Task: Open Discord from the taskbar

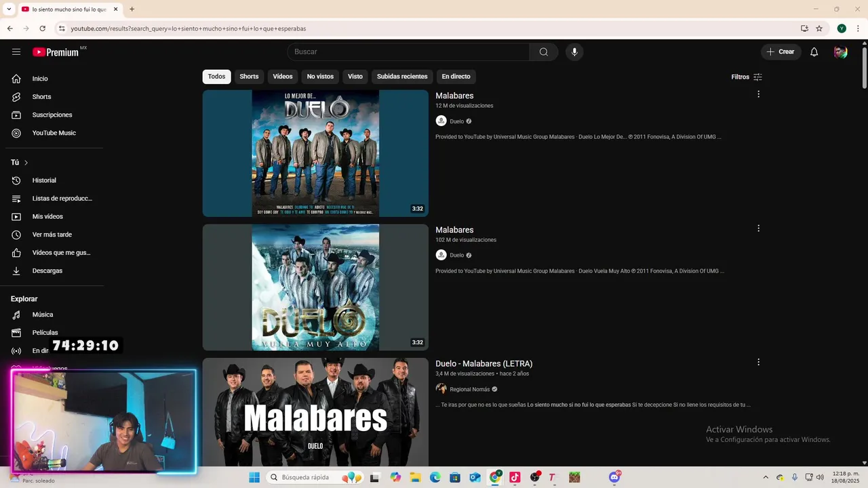Action: click(614, 477)
